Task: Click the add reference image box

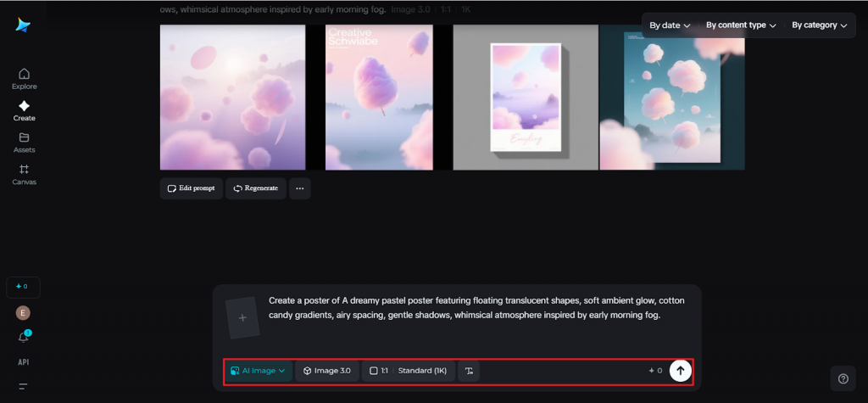Action: point(242,317)
